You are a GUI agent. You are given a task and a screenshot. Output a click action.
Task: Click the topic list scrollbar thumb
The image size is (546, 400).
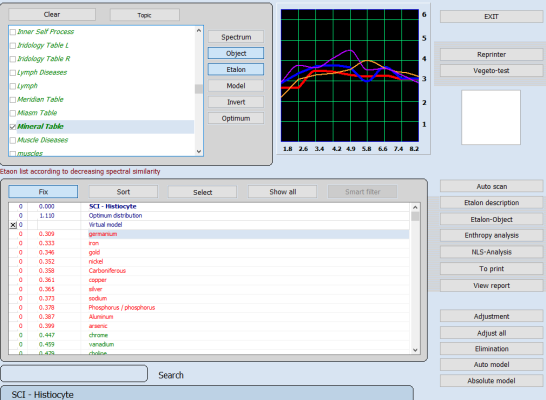pyautogui.click(x=198, y=89)
